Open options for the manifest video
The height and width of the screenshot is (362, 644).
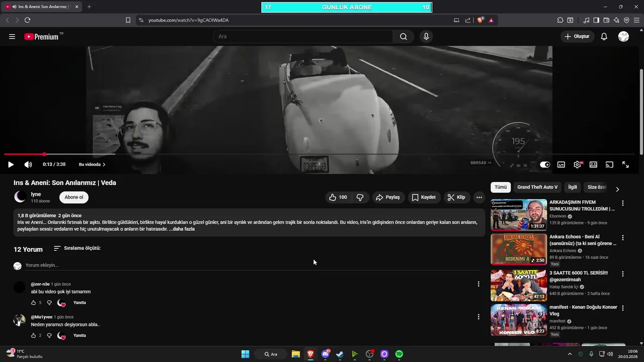tap(623, 308)
